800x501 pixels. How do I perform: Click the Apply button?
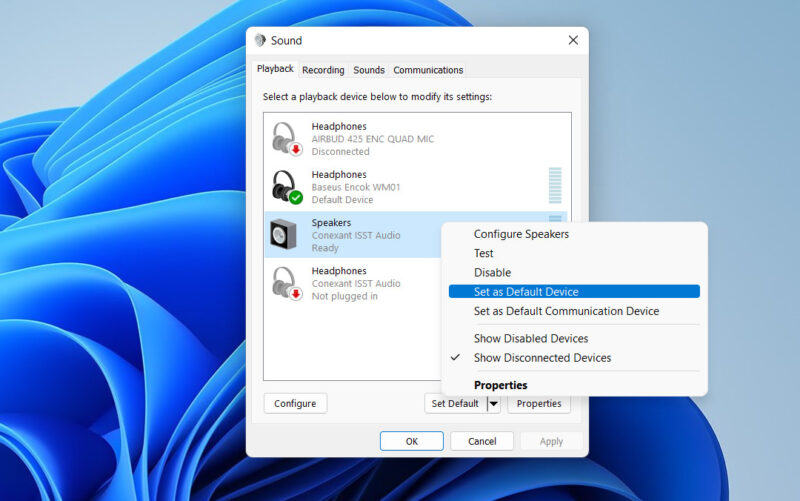(551, 441)
